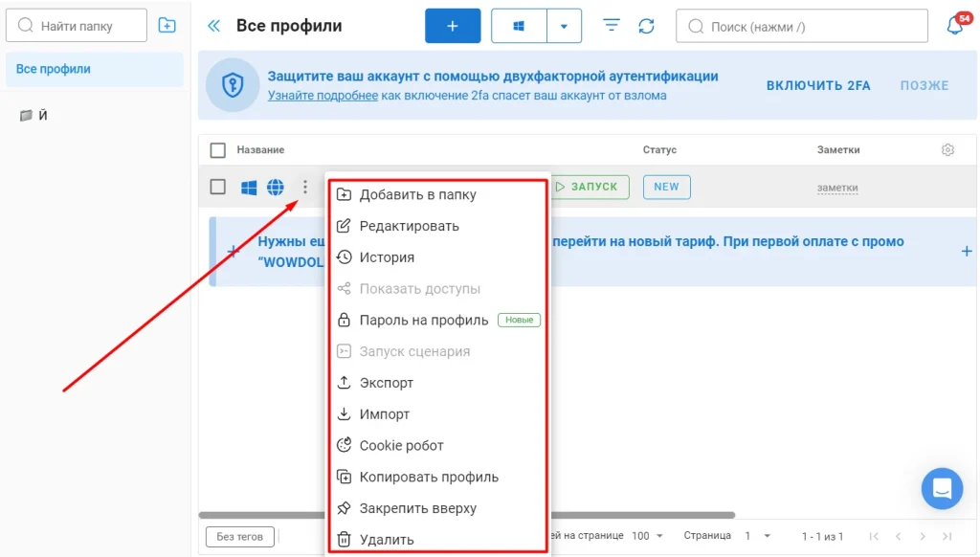The image size is (980, 557).
Task: Focus the Найти папку search field
Action: (x=77, y=26)
